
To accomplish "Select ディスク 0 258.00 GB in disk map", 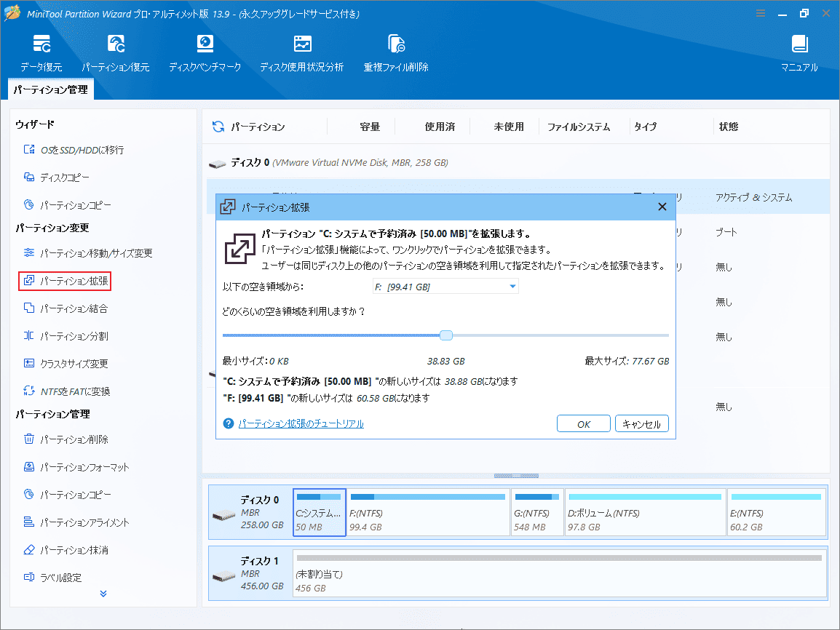I will click(250, 512).
